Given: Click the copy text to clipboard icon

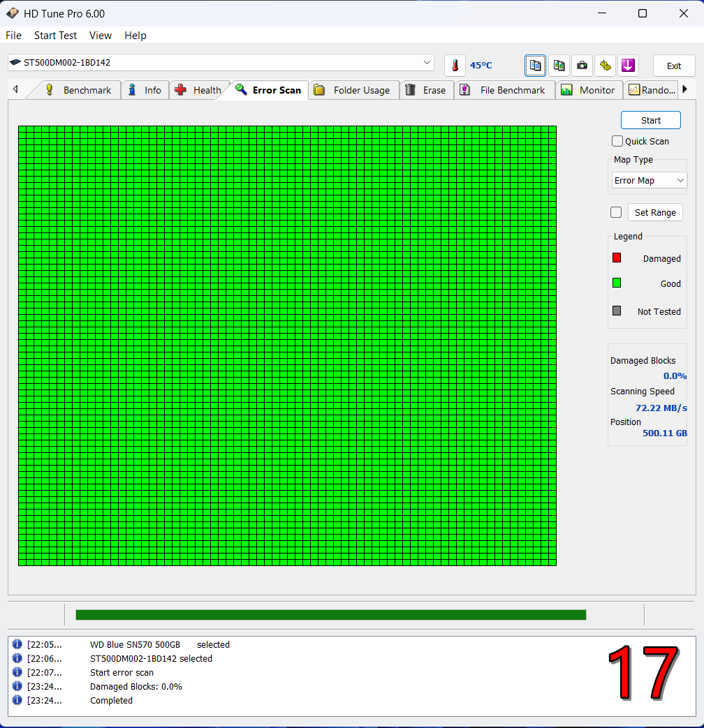Looking at the screenshot, I should 536,66.
